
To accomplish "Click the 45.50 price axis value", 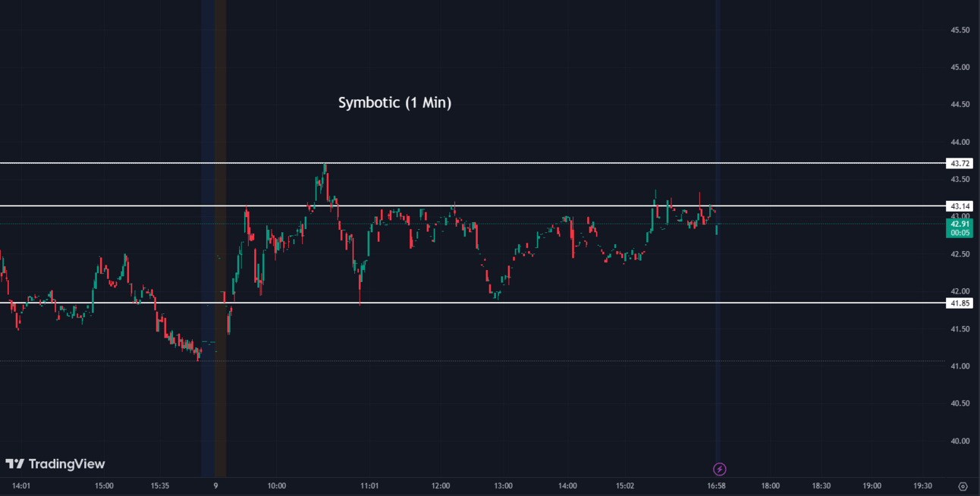I will (x=960, y=30).
